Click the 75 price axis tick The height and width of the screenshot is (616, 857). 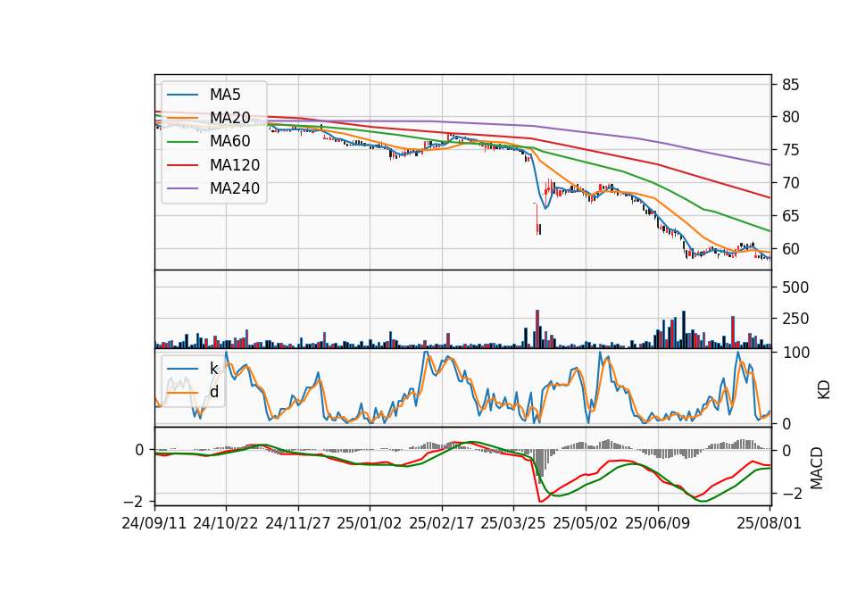790,150
